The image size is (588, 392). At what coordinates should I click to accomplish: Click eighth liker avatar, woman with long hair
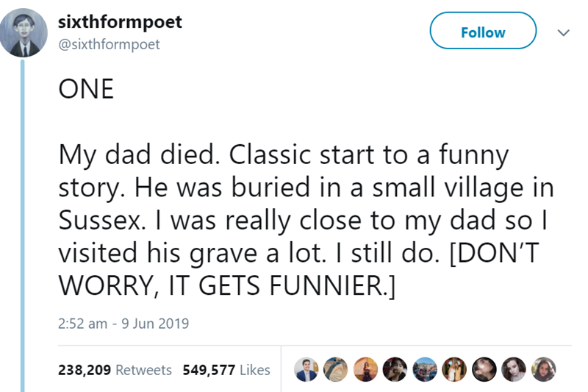pyautogui.click(x=512, y=369)
